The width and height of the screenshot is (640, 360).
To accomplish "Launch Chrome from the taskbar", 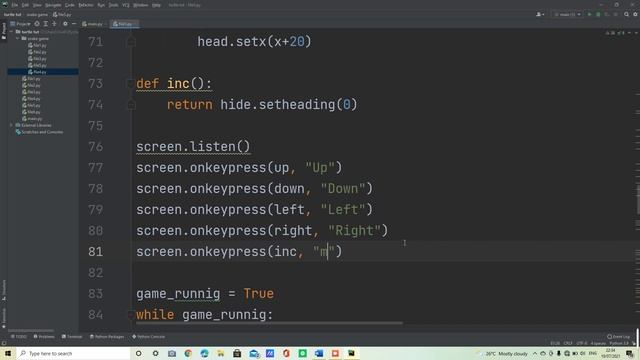I will (x=188, y=353).
